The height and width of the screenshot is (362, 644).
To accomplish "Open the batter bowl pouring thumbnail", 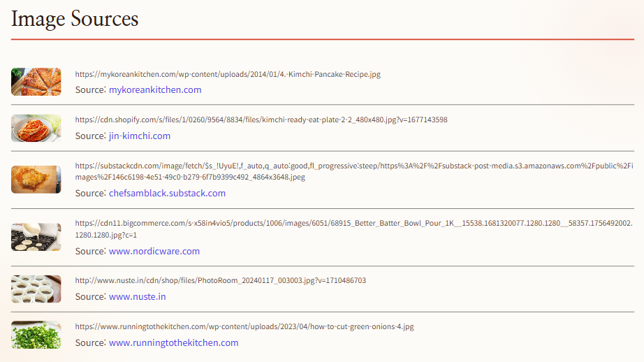I will coord(36,237).
